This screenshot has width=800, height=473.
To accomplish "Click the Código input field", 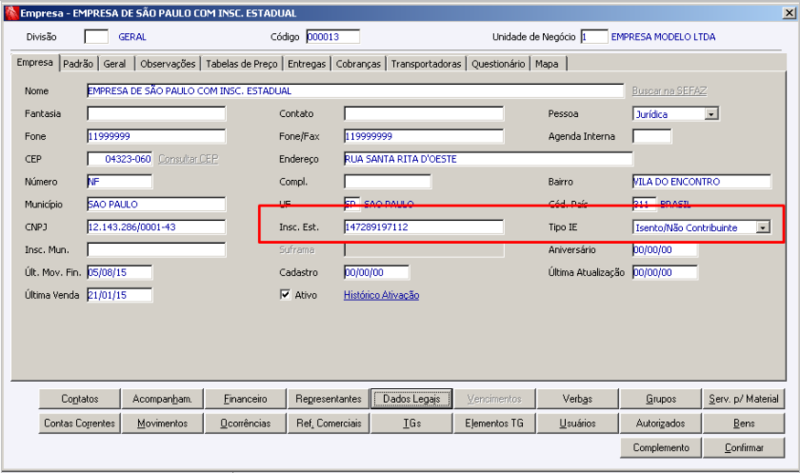I will tap(333, 37).
